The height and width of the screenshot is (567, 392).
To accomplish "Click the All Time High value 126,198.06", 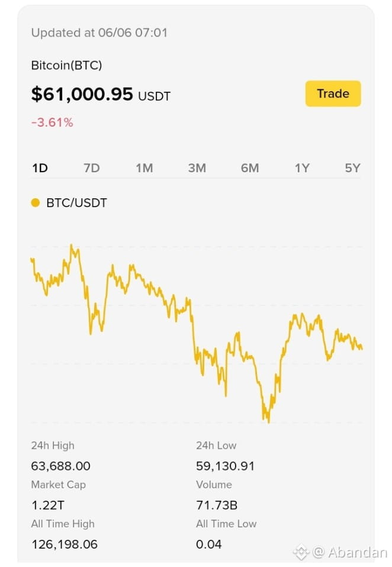I will coord(65,545).
